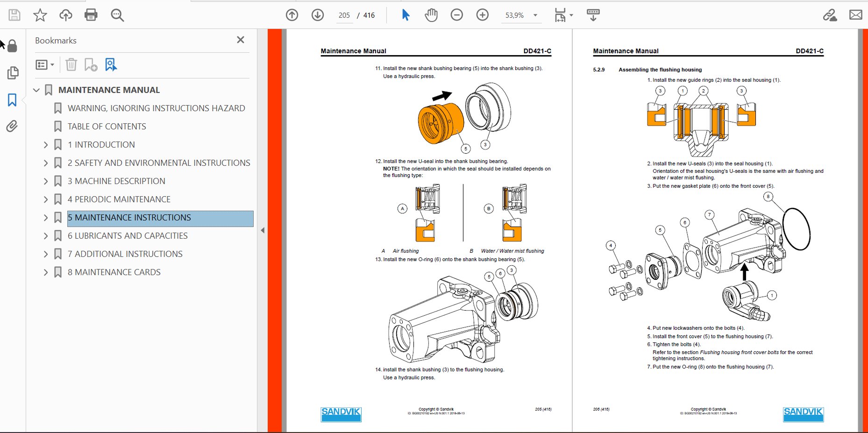Close the Bookmarks panel
This screenshot has height=433, width=868.
coord(241,40)
